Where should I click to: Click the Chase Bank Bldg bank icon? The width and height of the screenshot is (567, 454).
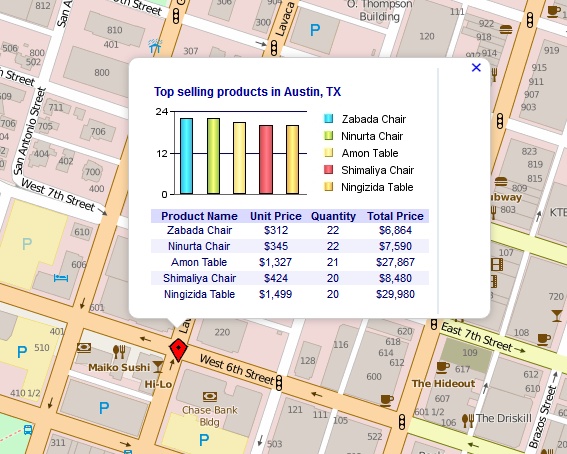point(210,397)
